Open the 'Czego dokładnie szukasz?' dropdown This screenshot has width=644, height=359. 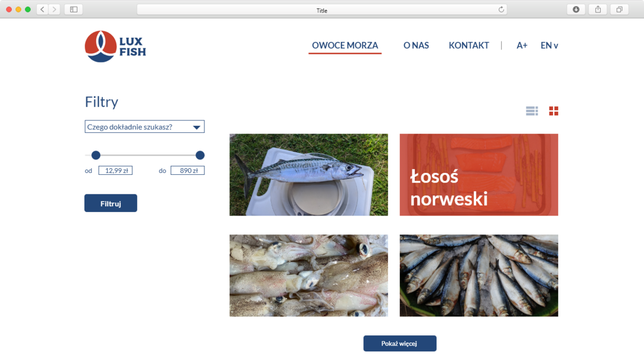pos(145,127)
